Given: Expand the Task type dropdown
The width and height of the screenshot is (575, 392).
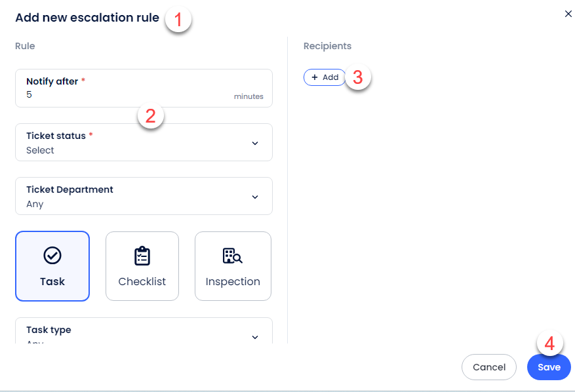Looking at the screenshot, I should 255,337.
